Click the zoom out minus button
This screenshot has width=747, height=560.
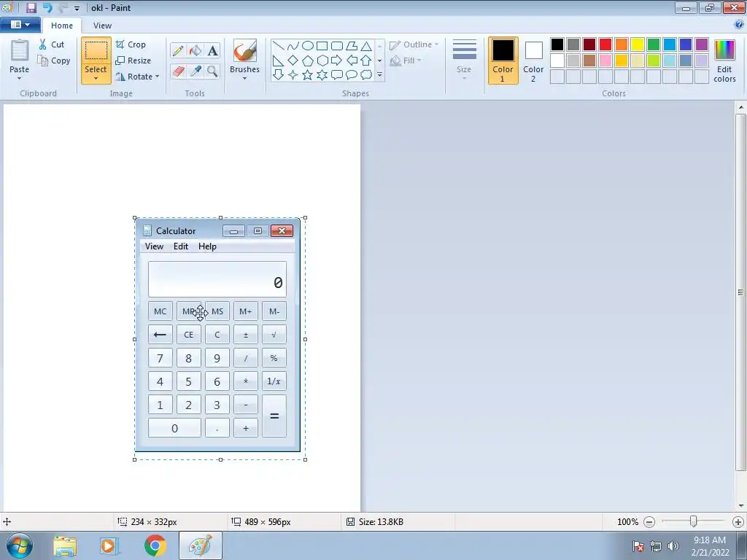click(x=649, y=522)
